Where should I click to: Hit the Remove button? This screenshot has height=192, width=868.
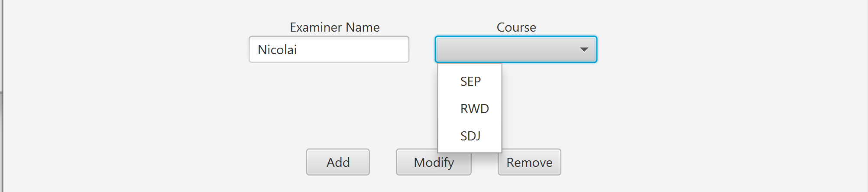click(x=529, y=163)
